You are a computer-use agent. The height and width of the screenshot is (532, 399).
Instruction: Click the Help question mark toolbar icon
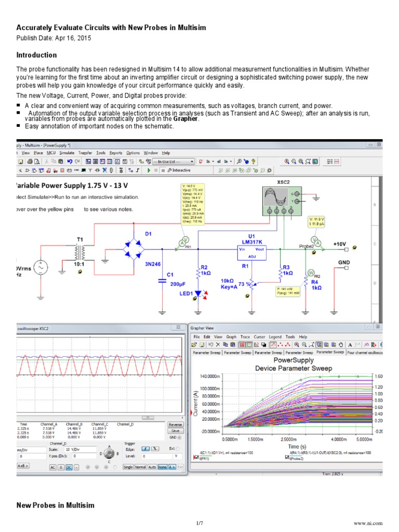pos(253,162)
